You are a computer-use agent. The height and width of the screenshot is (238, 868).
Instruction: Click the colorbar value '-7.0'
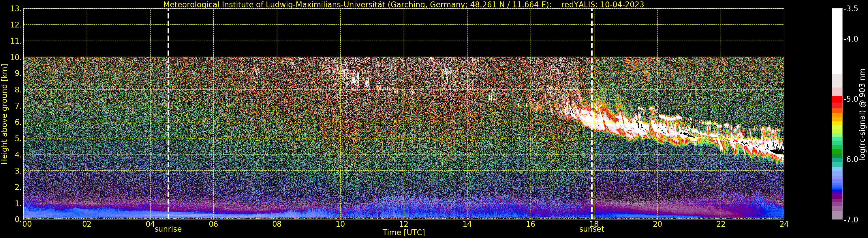pos(851,220)
